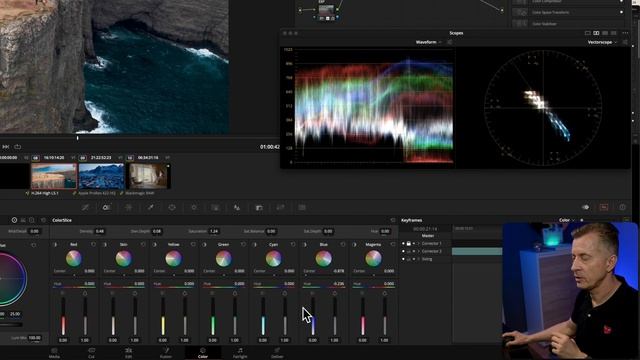Open Waveform scope settings icon
The height and width of the screenshot is (360, 640).
tap(449, 42)
